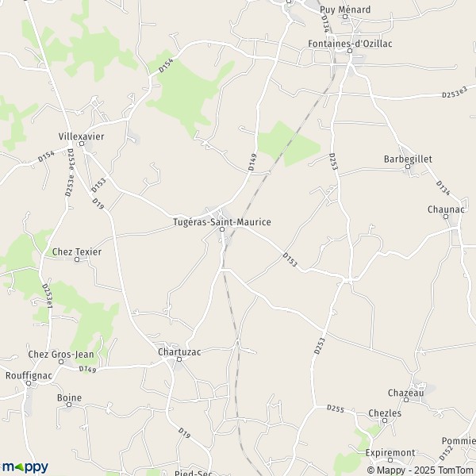
Task: Select the Chezles location marker
Action: click(385, 420)
